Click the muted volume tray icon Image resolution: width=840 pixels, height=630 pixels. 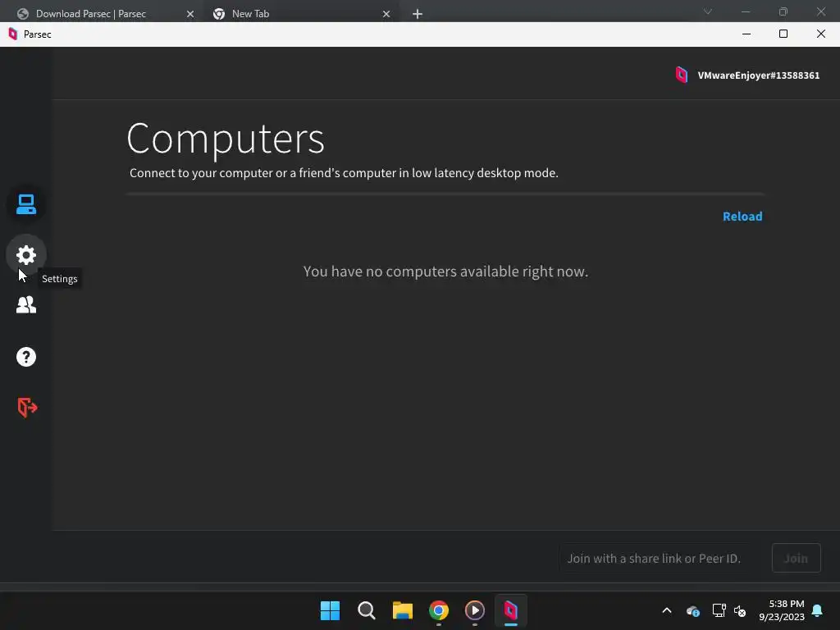740,610
